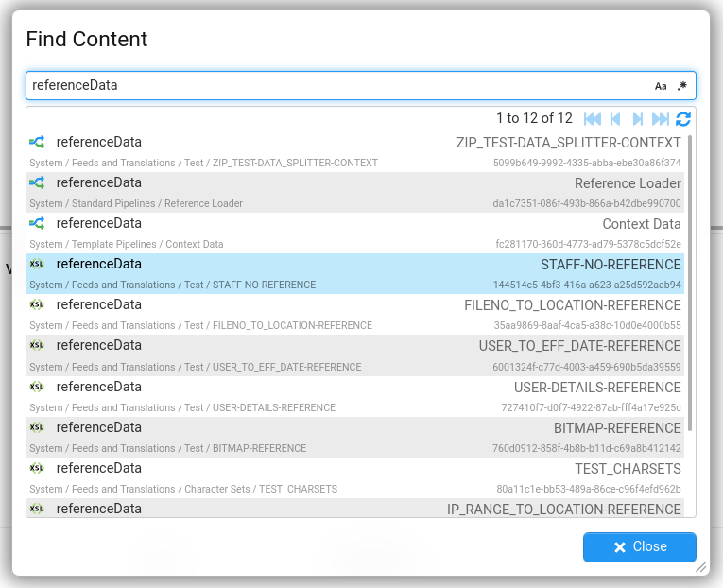Click the Close button
The width and height of the screenshot is (723, 588).
coord(639,547)
